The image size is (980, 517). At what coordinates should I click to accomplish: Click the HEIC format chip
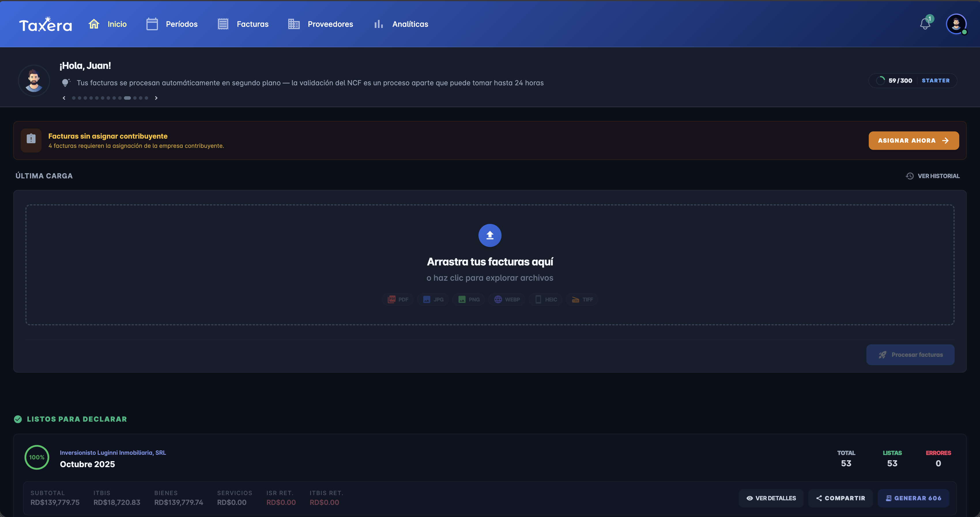(x=546, y=299)
